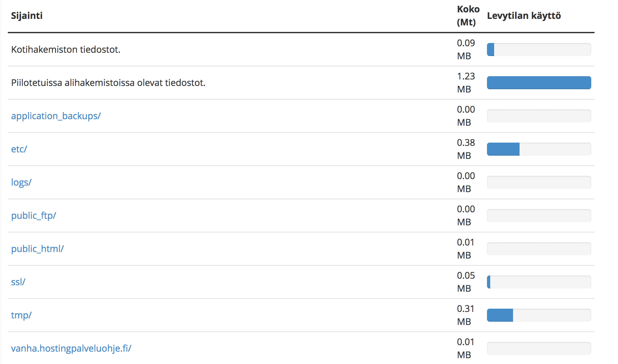The image size is (618, 364).
Task: Click the tmp/ disk usage bar
Action: 539,315
